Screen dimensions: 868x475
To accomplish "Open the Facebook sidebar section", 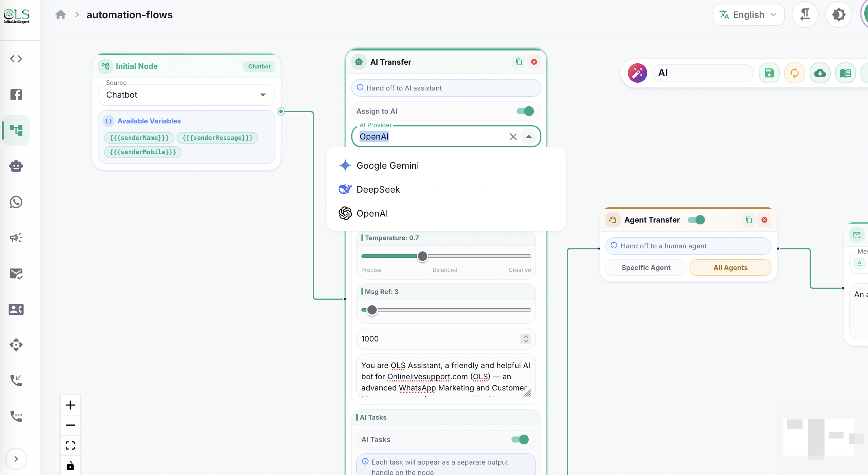I will pos(16,94).
